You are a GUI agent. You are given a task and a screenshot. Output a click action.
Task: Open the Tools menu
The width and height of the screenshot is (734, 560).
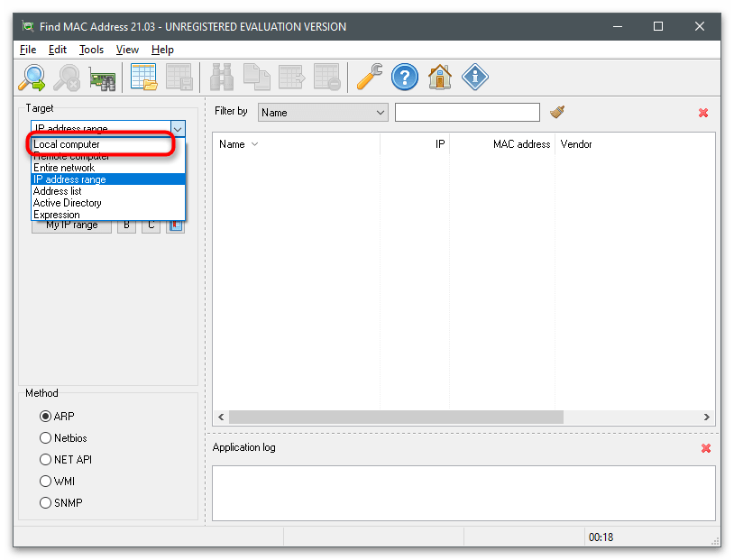(91, 50)
